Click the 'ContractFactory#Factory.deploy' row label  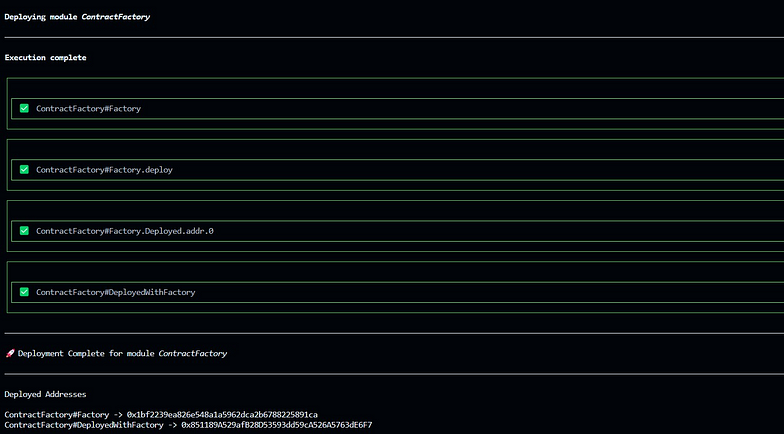tap(104, 170)
